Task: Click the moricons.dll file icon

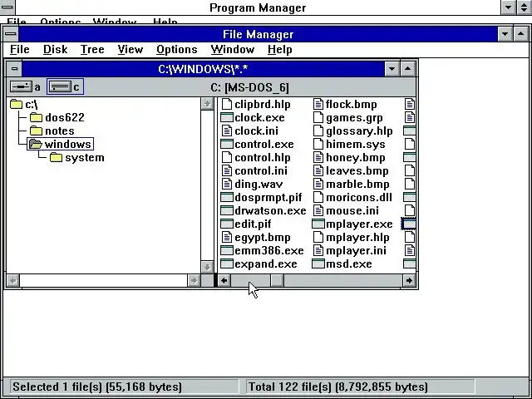Action: [318, 197]
